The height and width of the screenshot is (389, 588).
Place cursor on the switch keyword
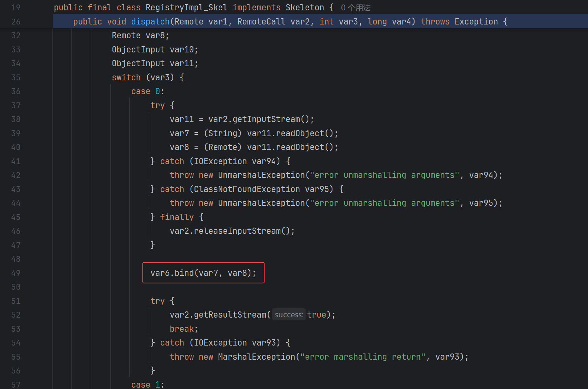[x=126, y=78]
